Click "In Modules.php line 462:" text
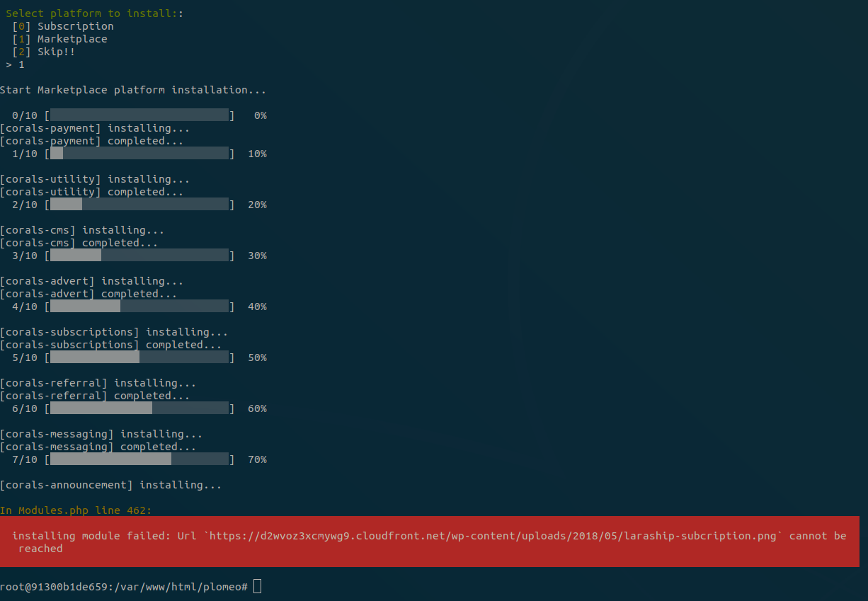The width and height of the screenshot is (868, 601). [76, 510]
